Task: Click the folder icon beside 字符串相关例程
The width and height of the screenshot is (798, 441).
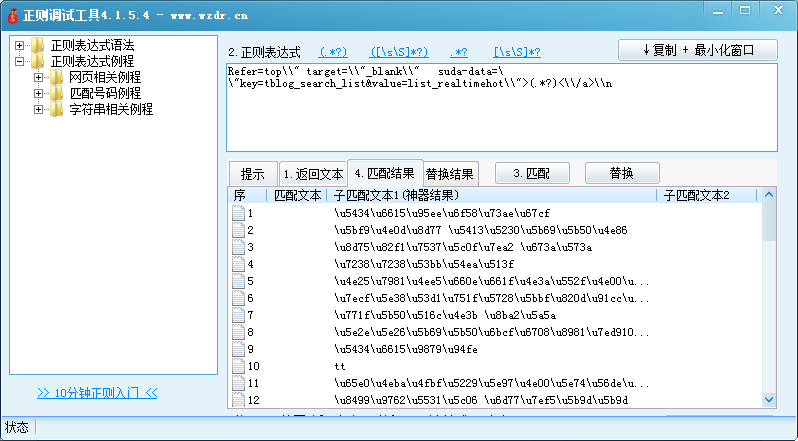Action: tap(57, 110)
